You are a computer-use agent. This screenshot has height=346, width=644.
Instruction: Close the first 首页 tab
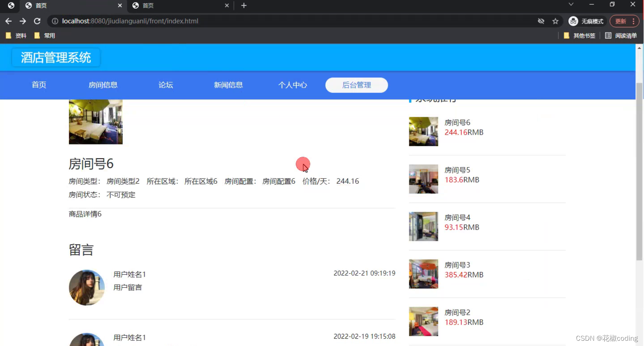(120, 5)
